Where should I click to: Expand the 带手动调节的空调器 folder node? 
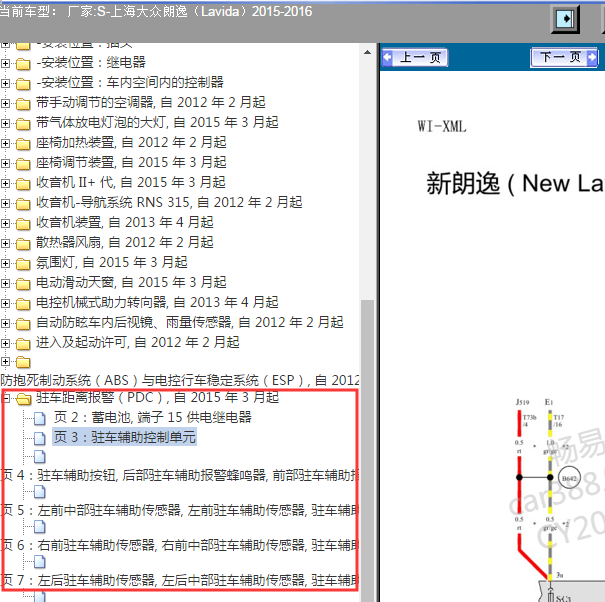(x=5, y=103)
